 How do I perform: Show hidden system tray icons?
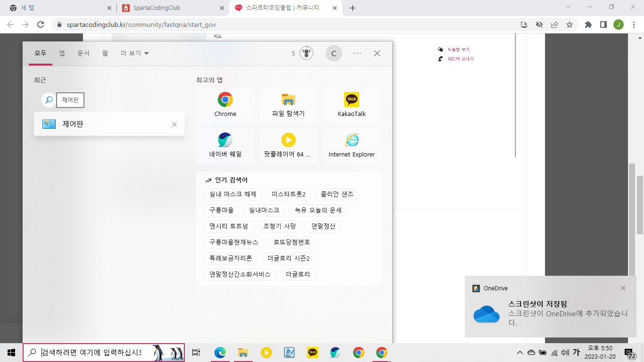pyautogui.click(x=520, y=353)
